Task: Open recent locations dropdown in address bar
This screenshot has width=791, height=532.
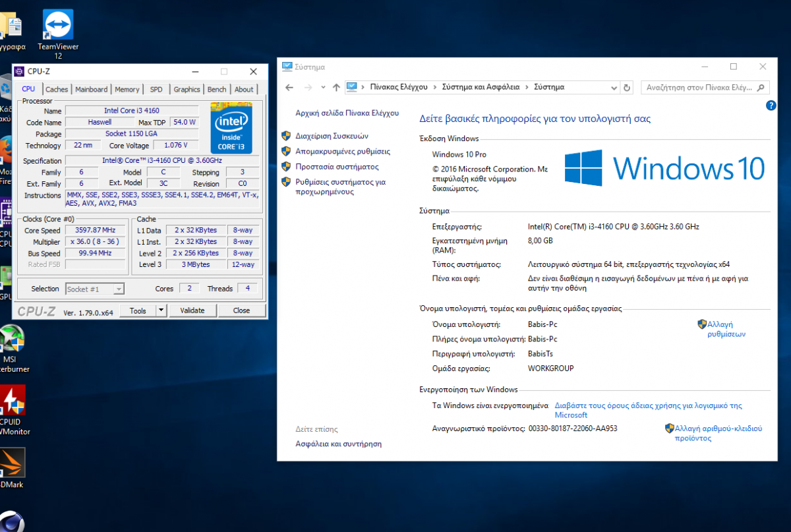Action: click(323, 87)
